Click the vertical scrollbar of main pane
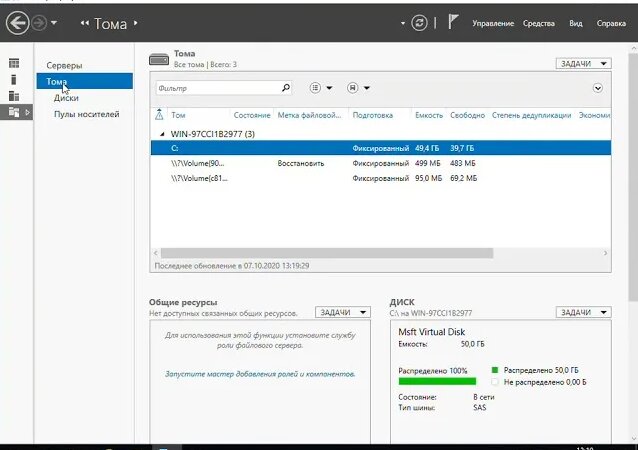 coord(634,177)
